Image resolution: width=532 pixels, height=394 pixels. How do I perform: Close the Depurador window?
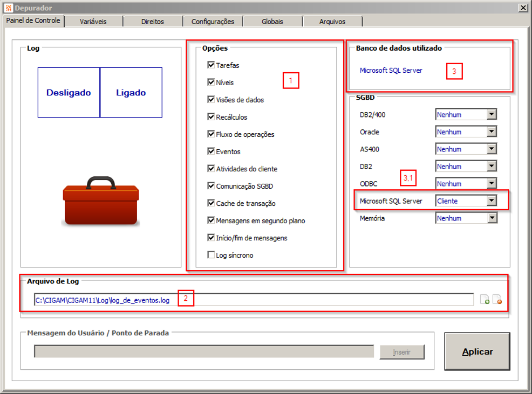tap(523, 8)
